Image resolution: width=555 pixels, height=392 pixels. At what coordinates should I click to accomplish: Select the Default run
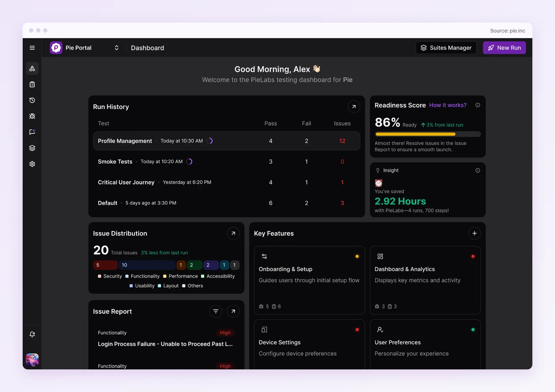coord(227,203)
